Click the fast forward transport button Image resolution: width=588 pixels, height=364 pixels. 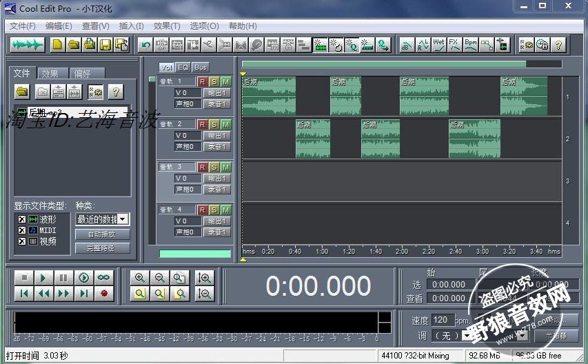(x=63, y=294)
